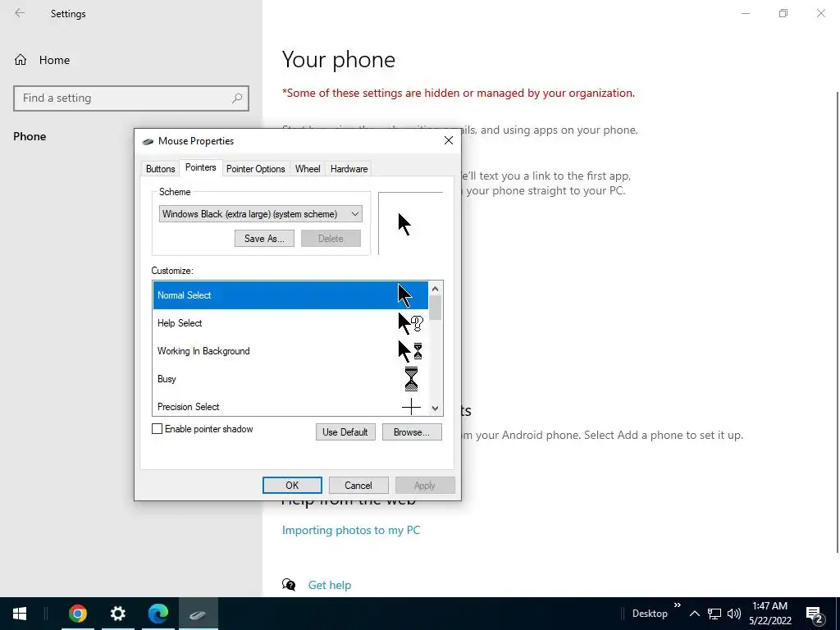
Task: Switch to Pointer Options tab
Action: [x=256, y=169]
